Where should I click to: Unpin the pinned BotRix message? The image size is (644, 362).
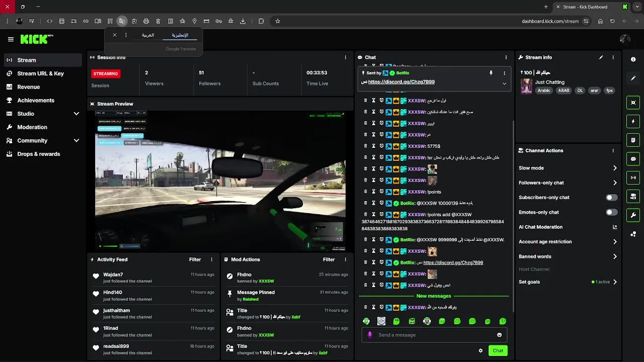[x=491, y=73]
